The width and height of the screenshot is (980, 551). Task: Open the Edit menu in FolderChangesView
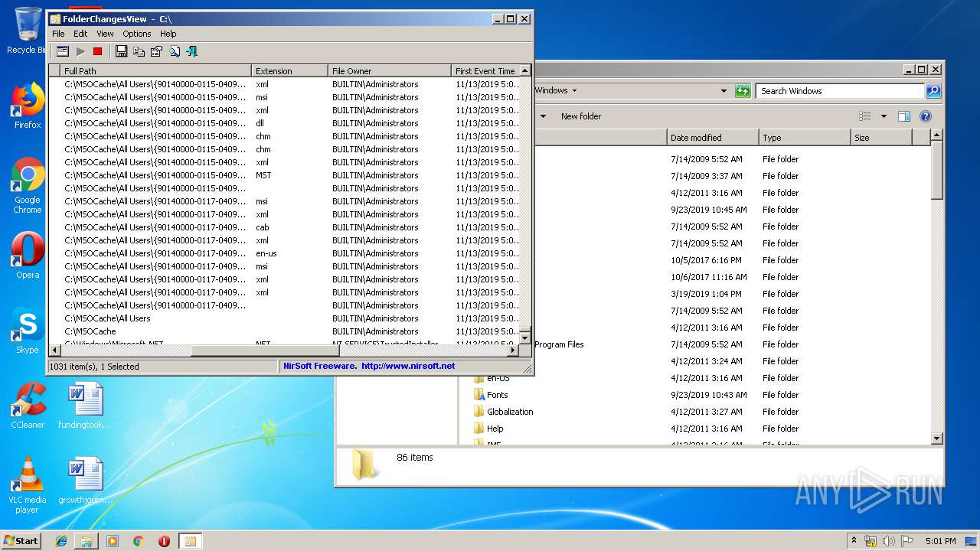pyautogui.click(x=80, y=34)
